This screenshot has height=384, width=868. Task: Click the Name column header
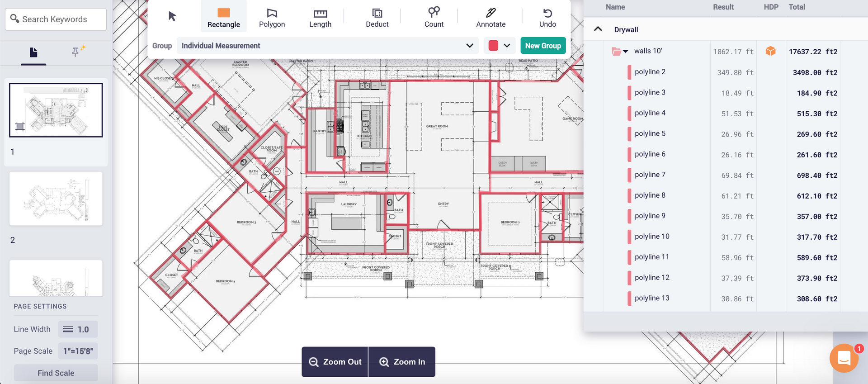click(x=615, y=7)
